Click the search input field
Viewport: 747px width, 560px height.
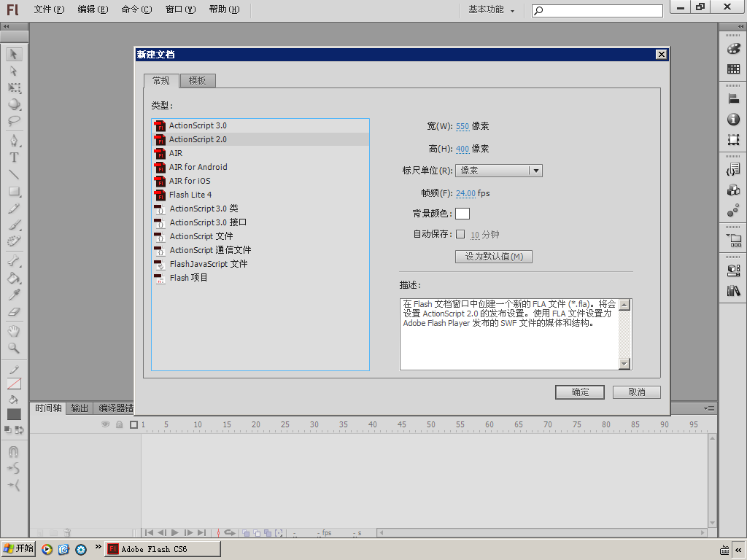[x=597, y=10]
